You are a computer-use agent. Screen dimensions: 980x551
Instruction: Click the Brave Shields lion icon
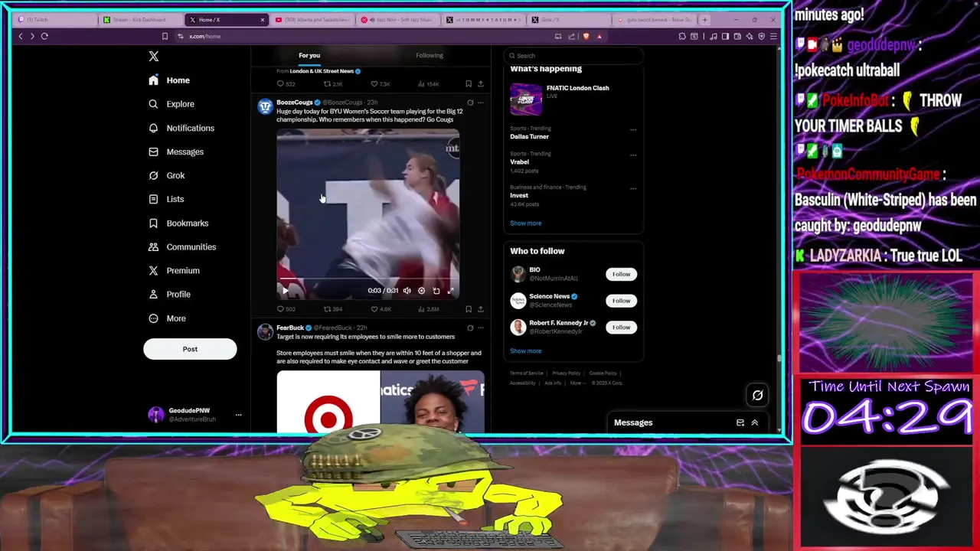click(586, 36)
